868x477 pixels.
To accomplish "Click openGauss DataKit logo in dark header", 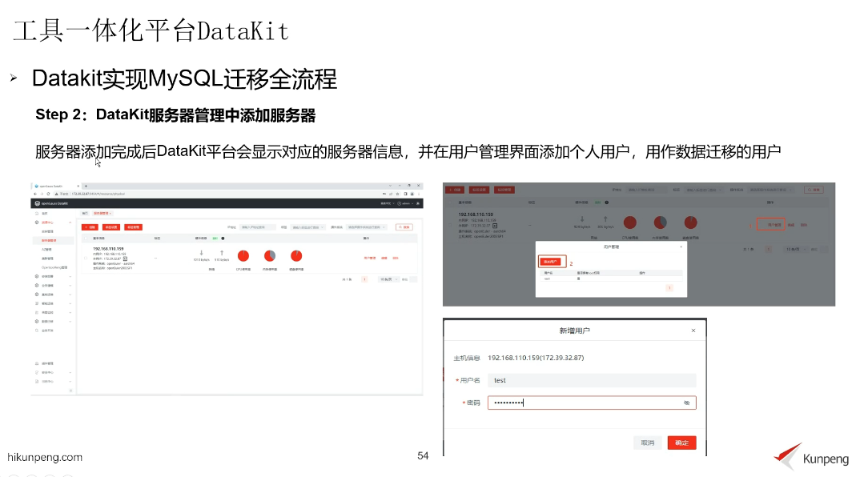I will click(51, 203).
